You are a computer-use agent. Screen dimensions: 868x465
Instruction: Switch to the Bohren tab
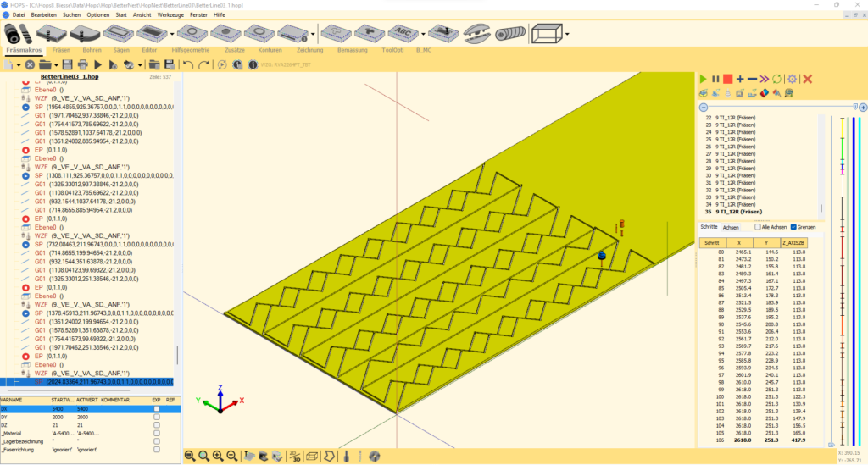tap(91, 50)
